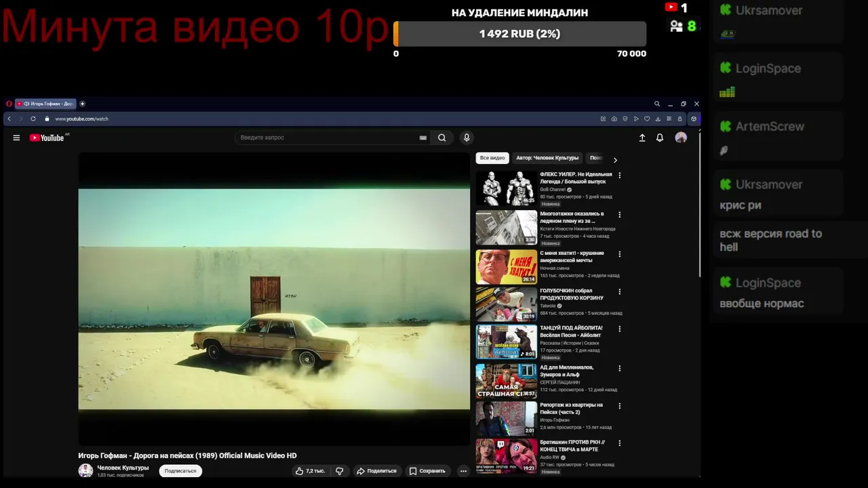Show more filter chips with the right chevron
The width and height of the screenshot is (868, 488).
[615, 161]
